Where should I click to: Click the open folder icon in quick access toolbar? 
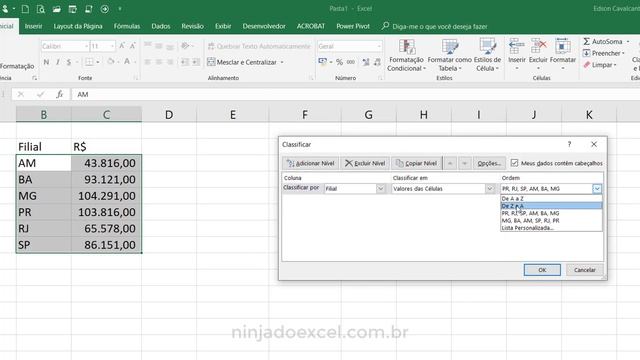tap(56, 9)
